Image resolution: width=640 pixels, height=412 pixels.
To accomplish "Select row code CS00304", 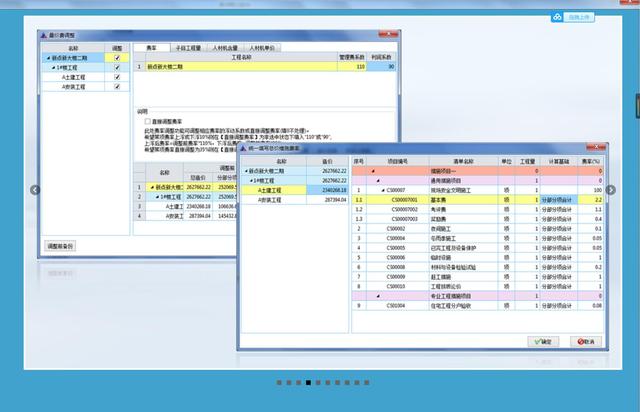I will point(396,305).
